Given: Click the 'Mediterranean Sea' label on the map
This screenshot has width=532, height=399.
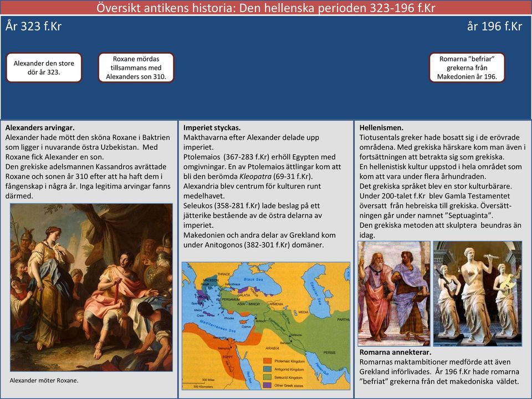Looking at the screenshot, I should [x=217, y=326].
